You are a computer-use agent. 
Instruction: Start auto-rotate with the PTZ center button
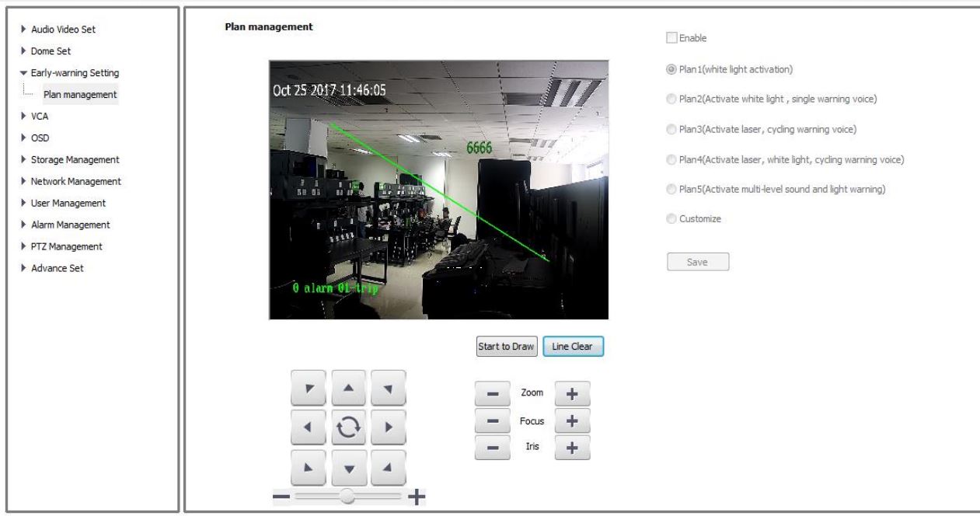click(349, 426)
